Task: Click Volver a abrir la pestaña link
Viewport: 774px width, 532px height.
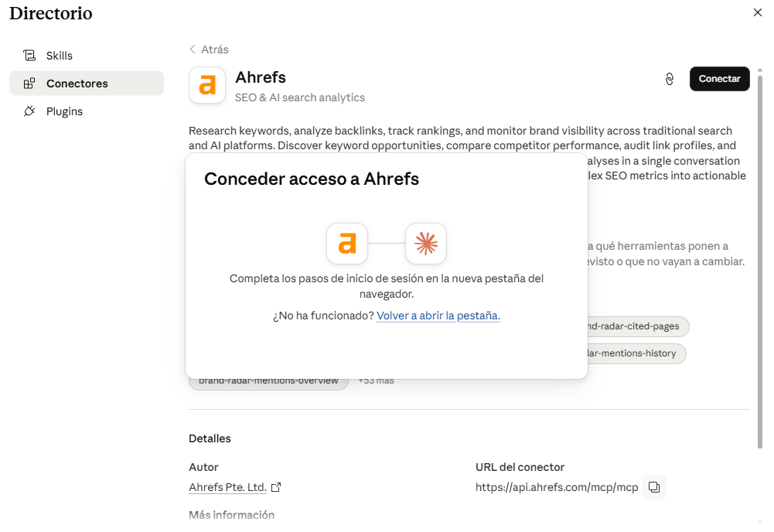Action: 438,315
